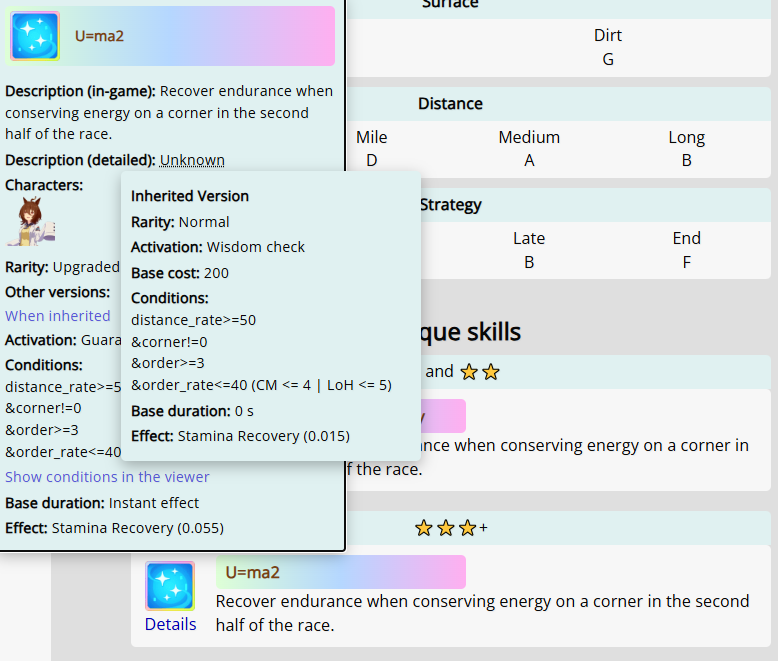Image resolution: width=778 pixels, height=661 pixels.
Task: Click the three-star plus rating header
Action: pyautogui.click(x=451, y=528)
